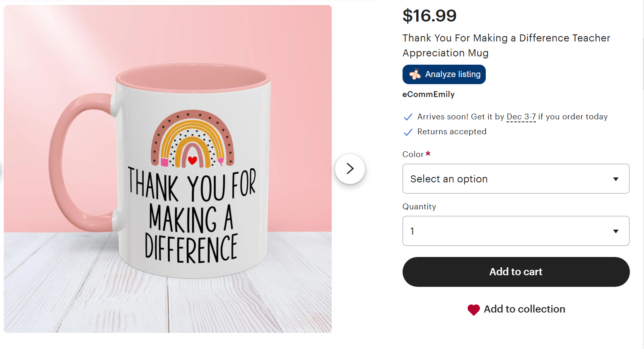Click the bee icon in Analyze listing

[415, 74]
